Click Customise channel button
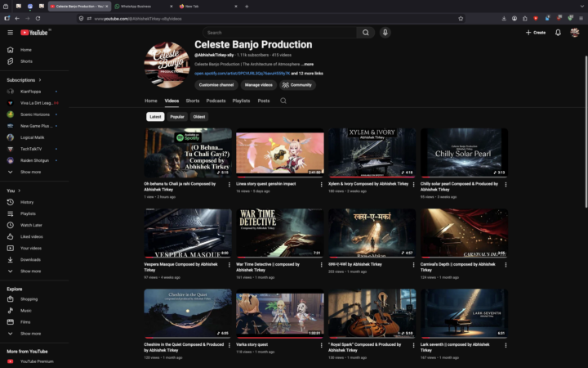 click(x=216, y=85)
